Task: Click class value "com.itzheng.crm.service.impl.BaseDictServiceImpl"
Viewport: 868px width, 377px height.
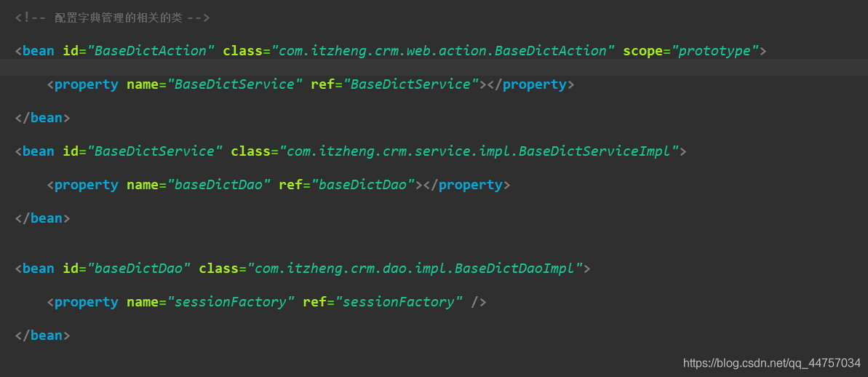Action: pos(479,151)
